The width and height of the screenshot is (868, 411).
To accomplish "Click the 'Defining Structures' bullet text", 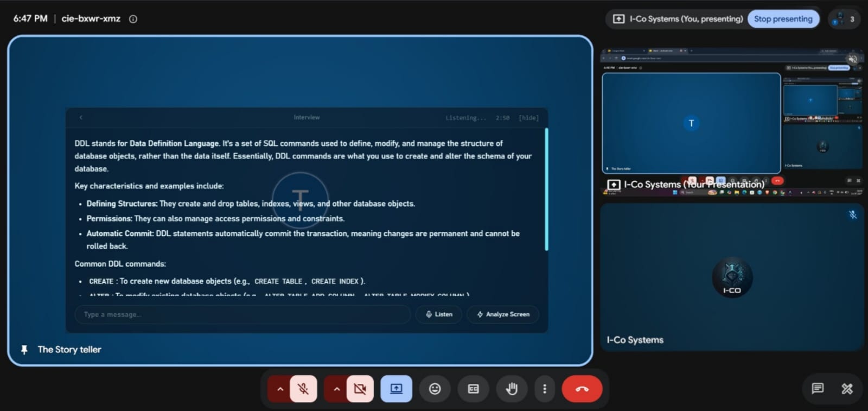I will [x=251, y=204].
